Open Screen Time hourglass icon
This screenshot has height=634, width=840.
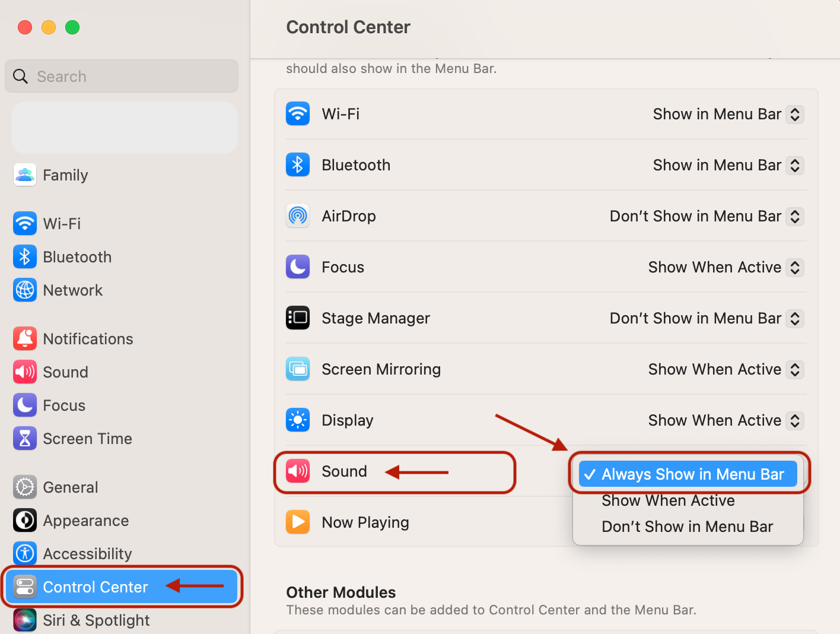(x=25, y=439)
